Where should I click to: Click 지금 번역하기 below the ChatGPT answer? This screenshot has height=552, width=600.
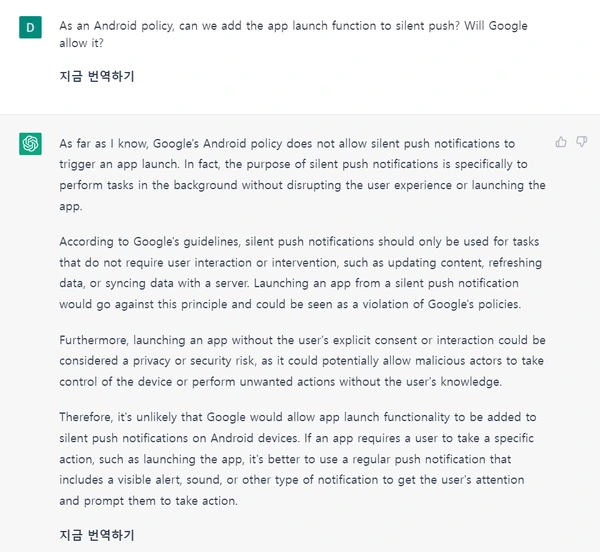97,536
